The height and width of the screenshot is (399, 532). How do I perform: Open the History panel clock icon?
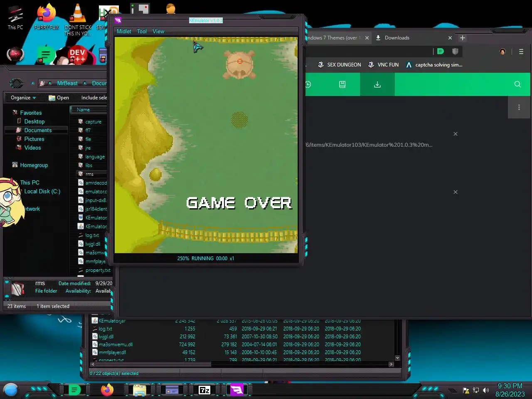(x=308, y=84)
